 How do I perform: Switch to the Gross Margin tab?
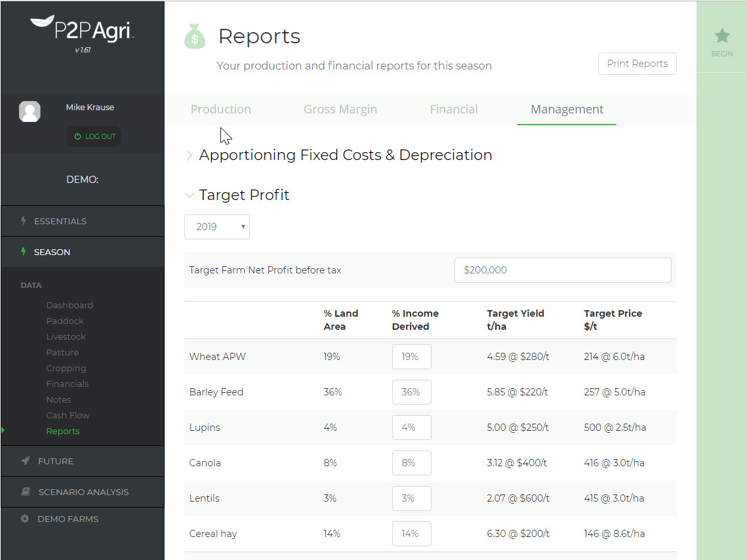click(340, 110)
